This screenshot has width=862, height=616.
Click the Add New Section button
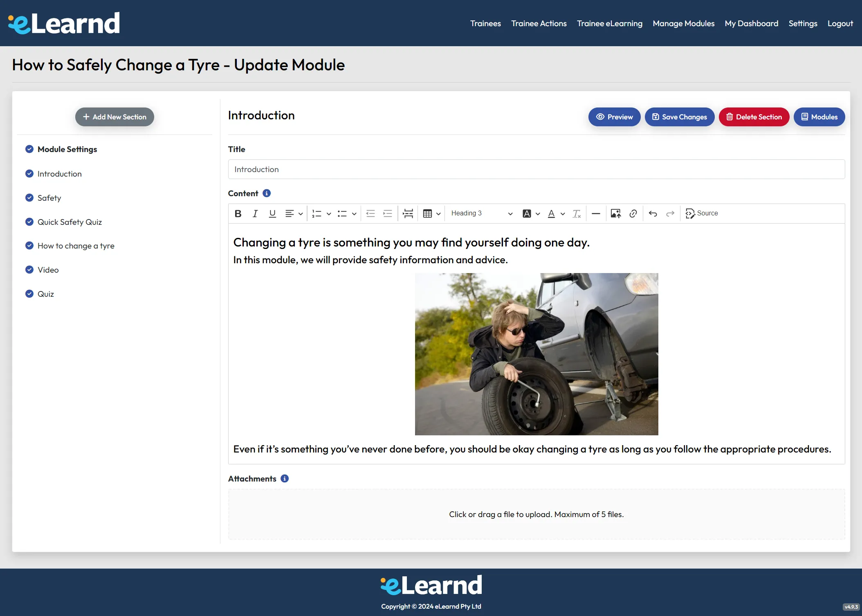click(x=114, y=117)
